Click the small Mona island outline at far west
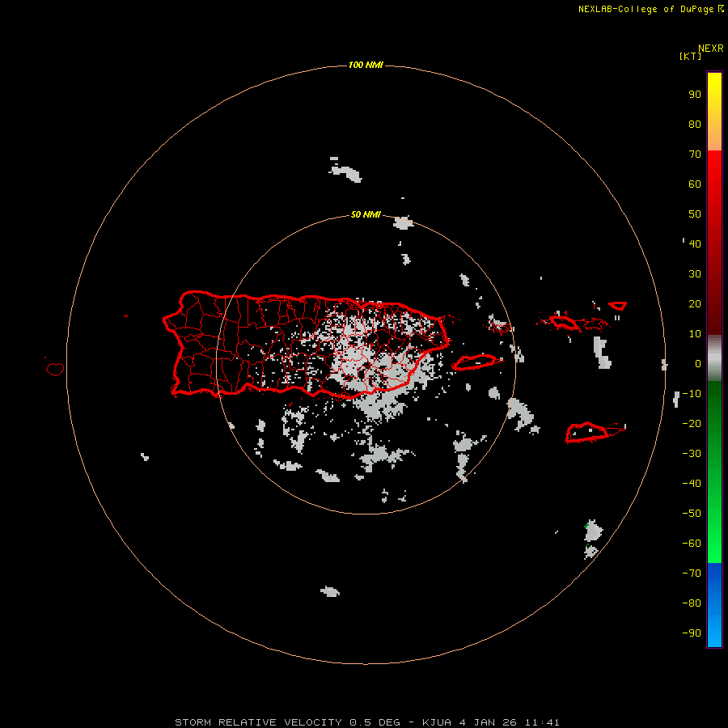 pos(55,369)
